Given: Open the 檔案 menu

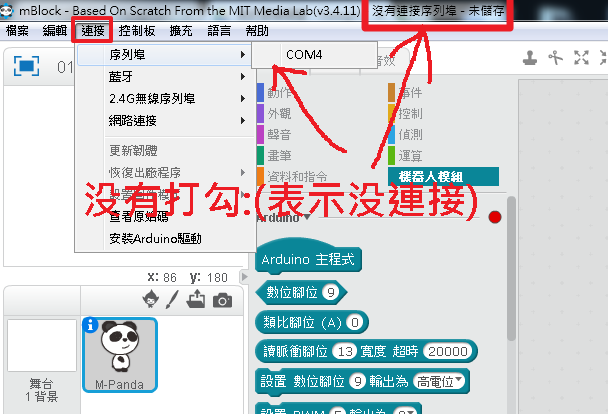Looking at the screenshot, I should pos(17,31).
